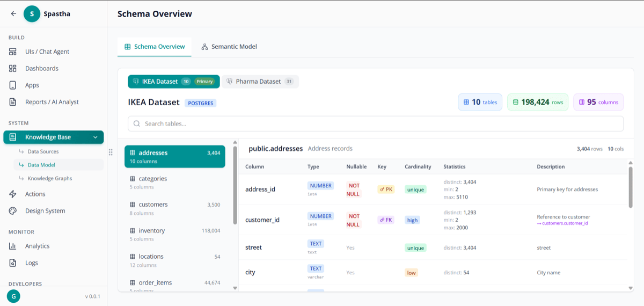This screenshot has width=644, height=306.
Task: Click the NOT NULL badge for address_id
Action: 354,190
